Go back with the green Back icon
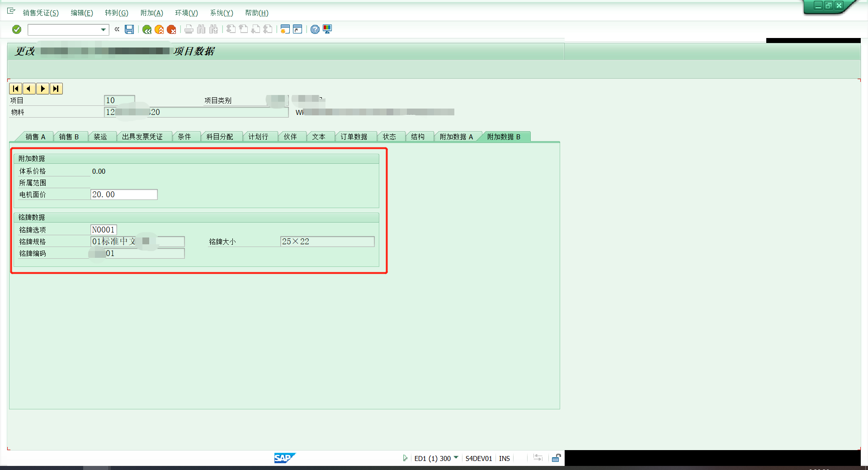Image resolution: width=868 pixels, height=470 pixels. point(146,29)
